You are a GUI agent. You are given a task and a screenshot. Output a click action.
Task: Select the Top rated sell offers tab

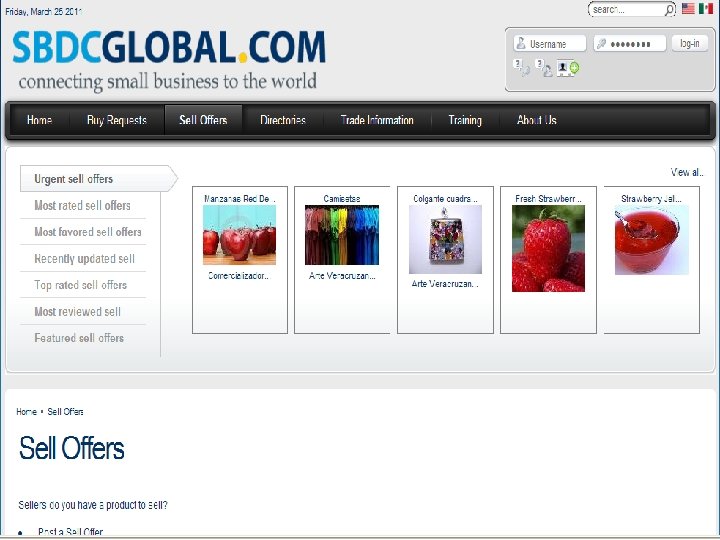(x=83, y=285)
